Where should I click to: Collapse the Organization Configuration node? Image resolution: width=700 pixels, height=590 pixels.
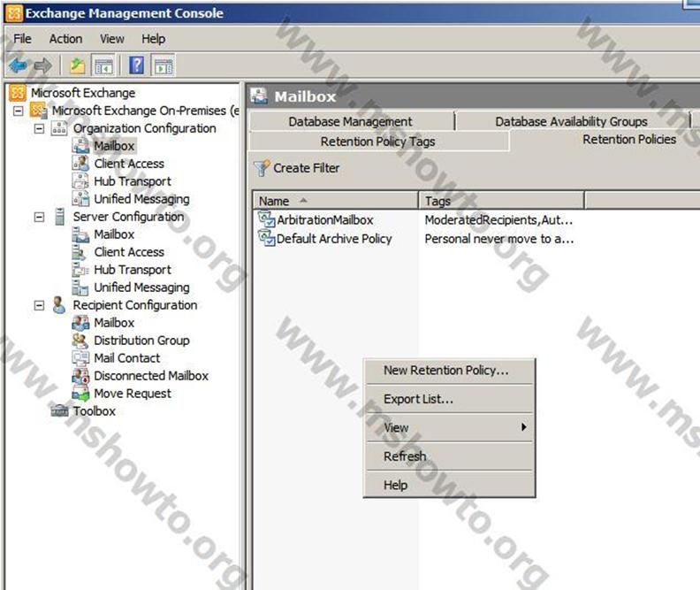(39, 128)
